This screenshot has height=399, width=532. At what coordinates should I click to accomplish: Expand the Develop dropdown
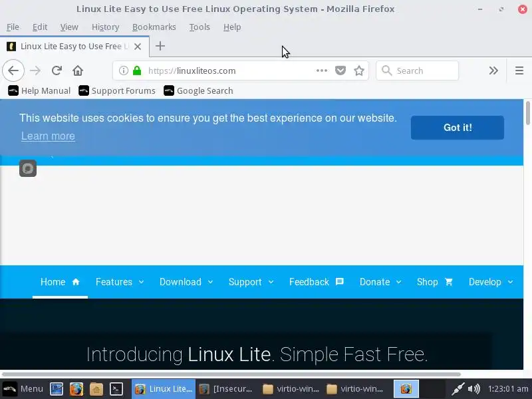(x=491, y=282)
